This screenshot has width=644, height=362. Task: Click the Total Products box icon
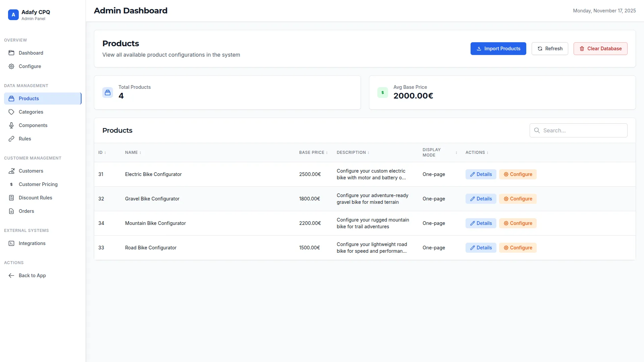pyautogui.click(x=108, y=93)
